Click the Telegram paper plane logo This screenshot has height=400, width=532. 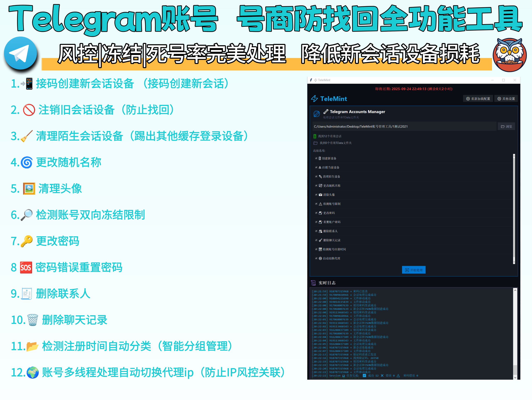[21, 53]
